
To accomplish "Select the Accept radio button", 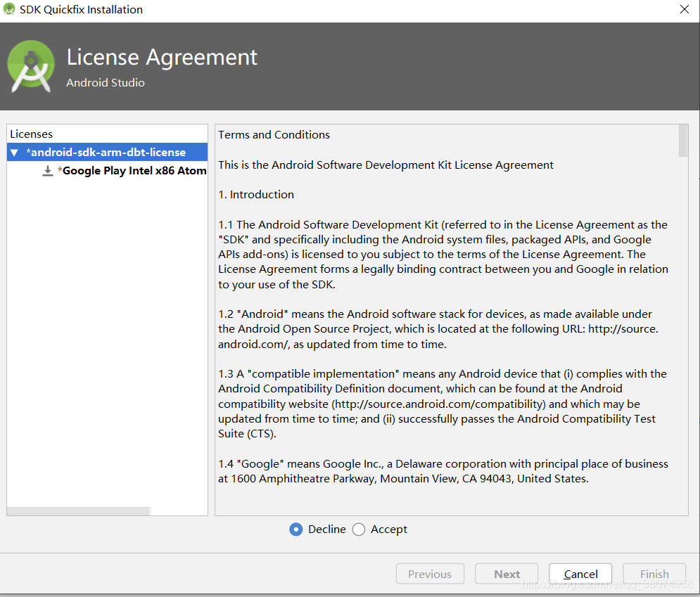I will tap(359, 529).
